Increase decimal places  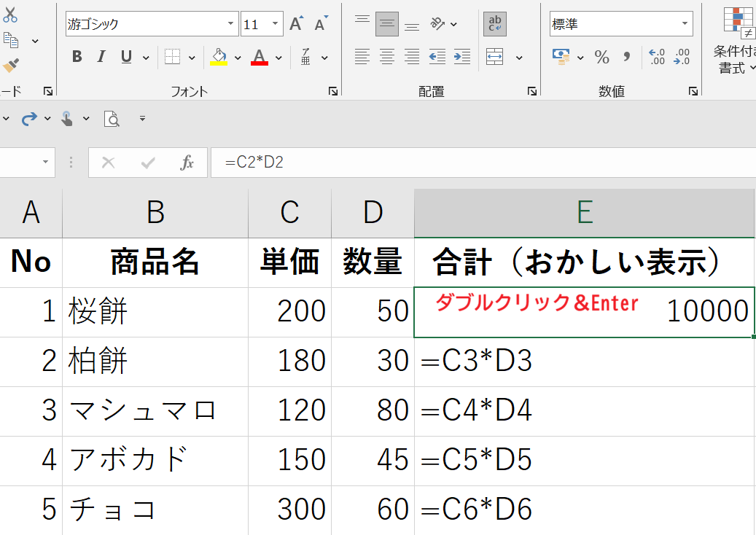pyautogui.click(x=656, y=57)
